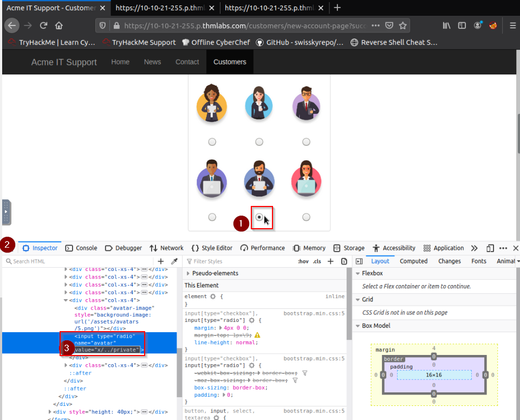Toggle the :hov pseudo-class panel
This screenshot has height=420, width=520.
tap(303, 261)
